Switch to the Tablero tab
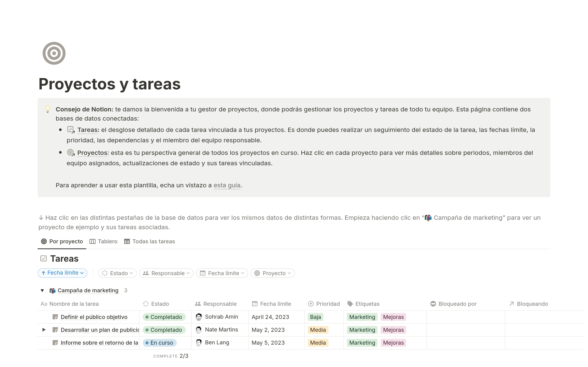This screenshot has width=588, height=367. pos(104,242)
